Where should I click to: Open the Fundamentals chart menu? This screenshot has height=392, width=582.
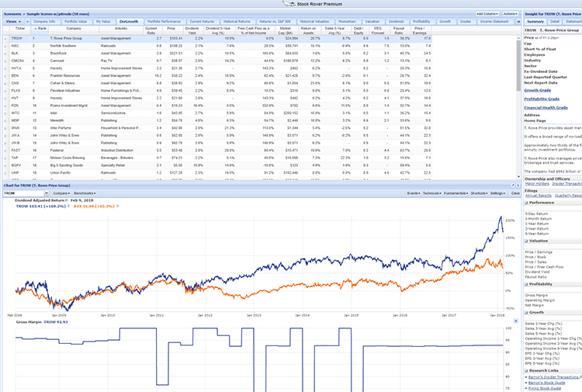click(x=456, y=193)
